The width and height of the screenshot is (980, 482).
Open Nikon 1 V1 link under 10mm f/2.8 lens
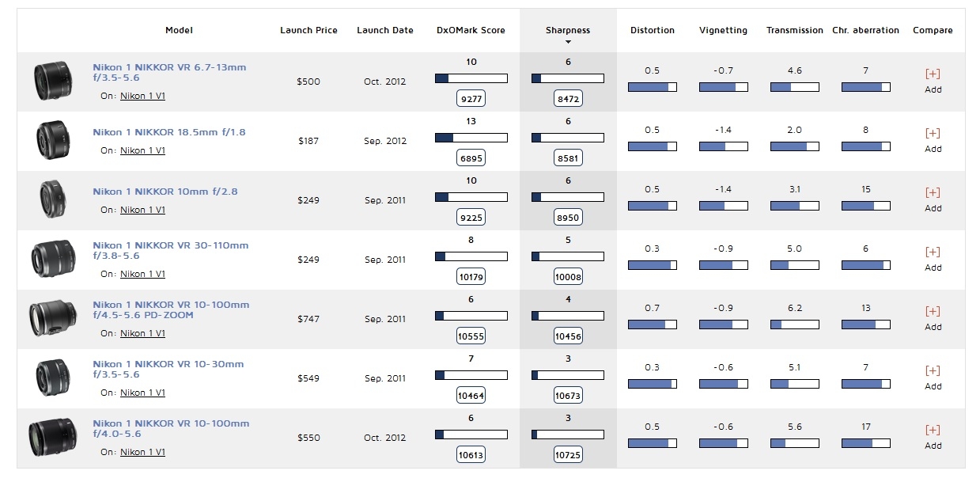(142, 210)
